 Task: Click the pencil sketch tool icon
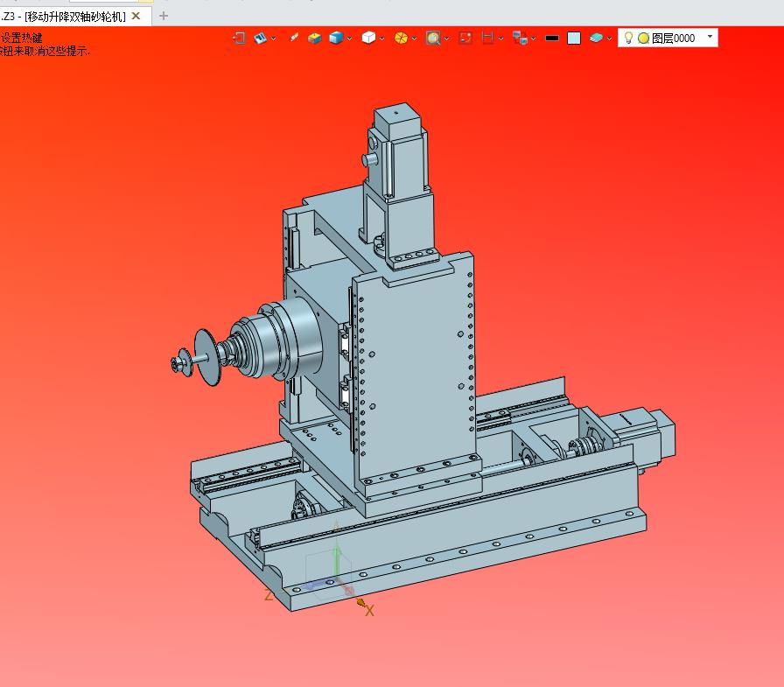(x=294, y=38)
